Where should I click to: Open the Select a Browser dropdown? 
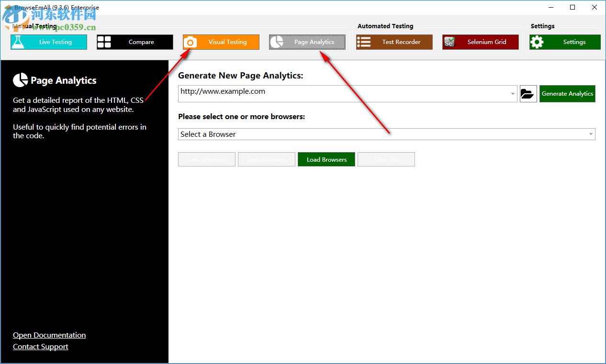click(x=387, y=134)
